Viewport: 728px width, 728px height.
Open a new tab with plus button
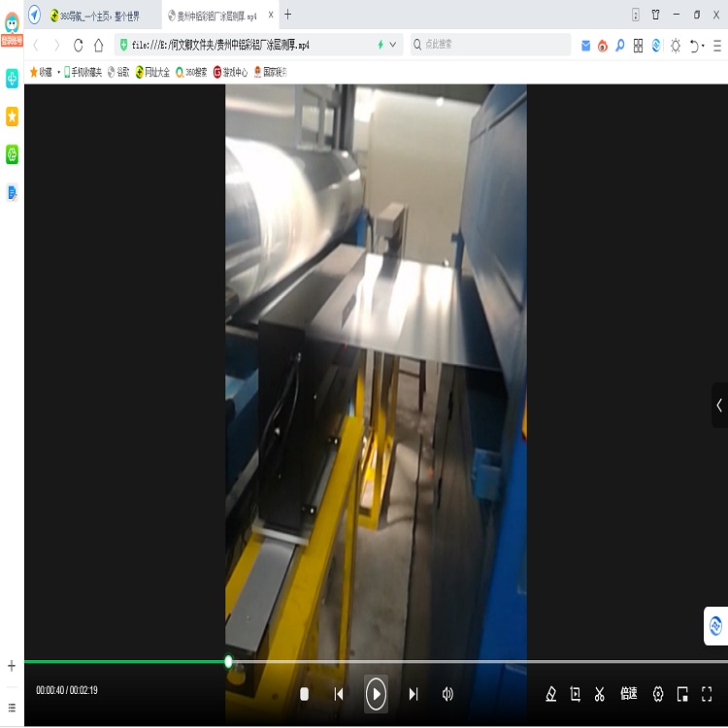(288, 15)
